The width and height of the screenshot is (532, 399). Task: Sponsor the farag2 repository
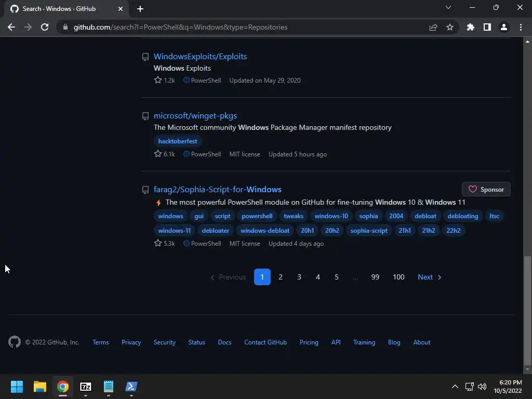click(486, 189)
